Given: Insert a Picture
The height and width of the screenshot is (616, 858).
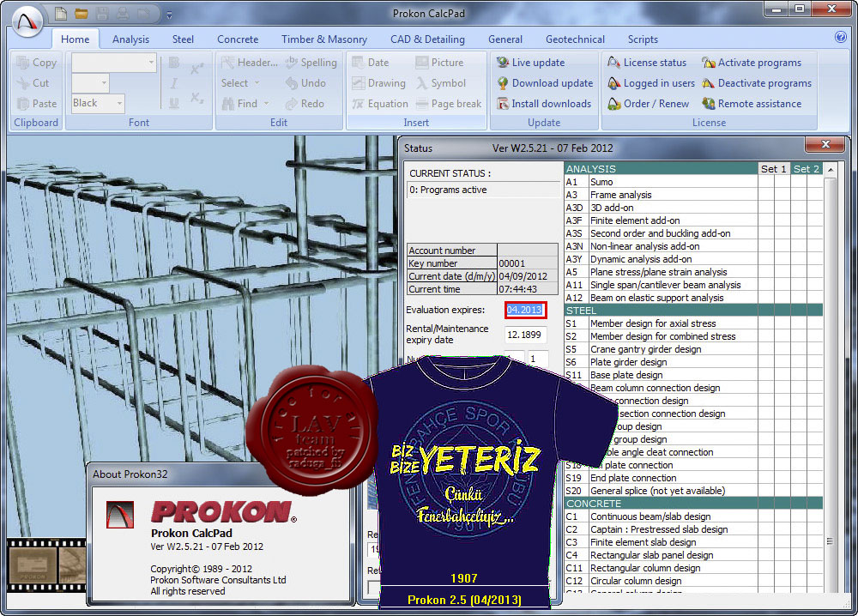Looking at the screenshot, I should [x=439, y=63].
